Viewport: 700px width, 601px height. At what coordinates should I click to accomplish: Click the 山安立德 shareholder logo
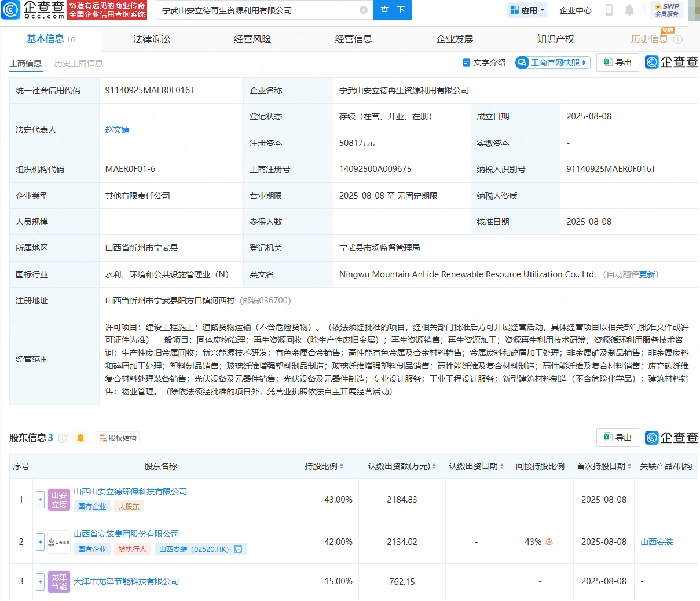coord(59,500)
